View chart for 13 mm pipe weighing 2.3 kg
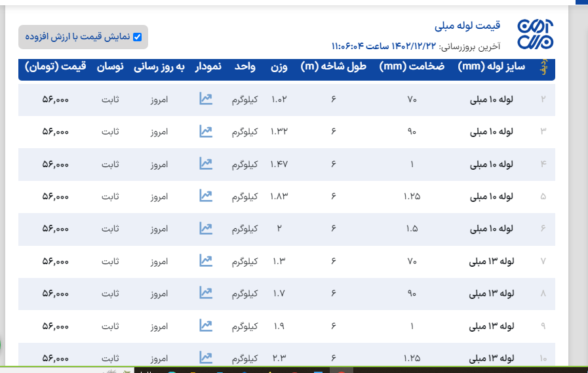 (206, 357)
